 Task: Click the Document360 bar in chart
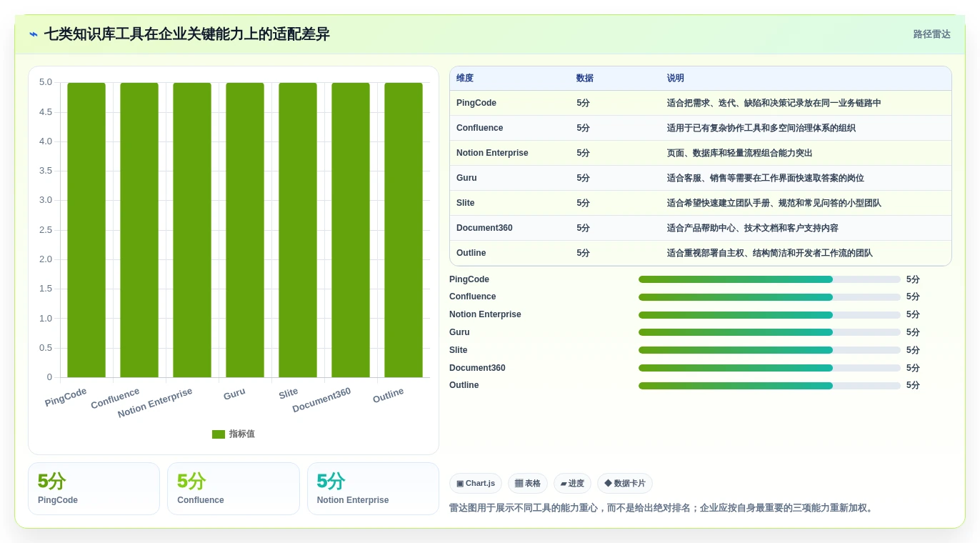pos(351,230)
